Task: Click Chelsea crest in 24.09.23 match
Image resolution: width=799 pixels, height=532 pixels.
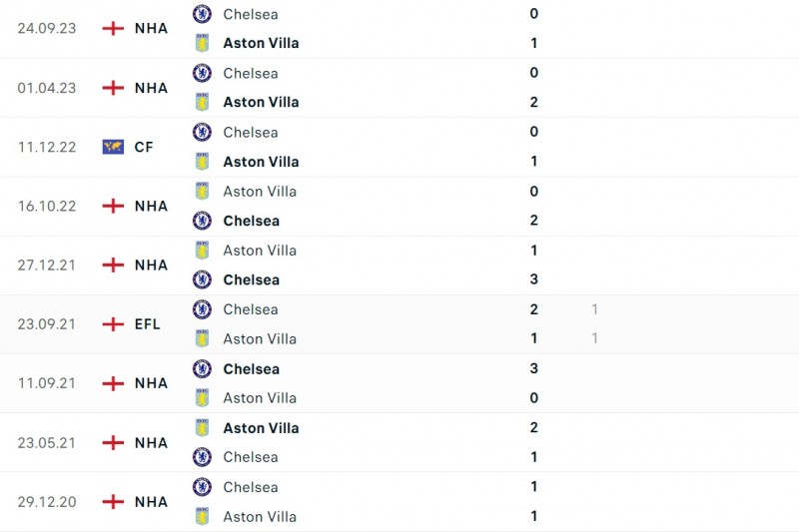Action: click(202, 14)
